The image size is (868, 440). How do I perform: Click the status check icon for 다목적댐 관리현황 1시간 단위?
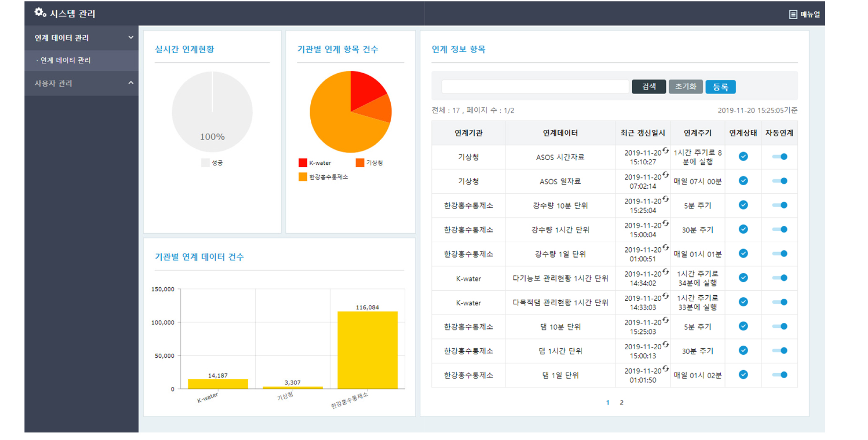[743, 302]
